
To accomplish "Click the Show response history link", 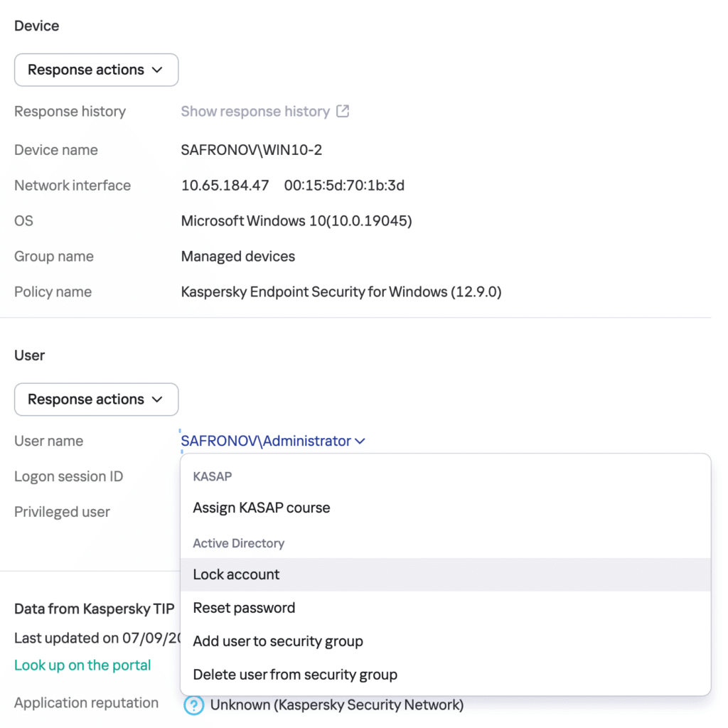I will (x=255, y=112).
